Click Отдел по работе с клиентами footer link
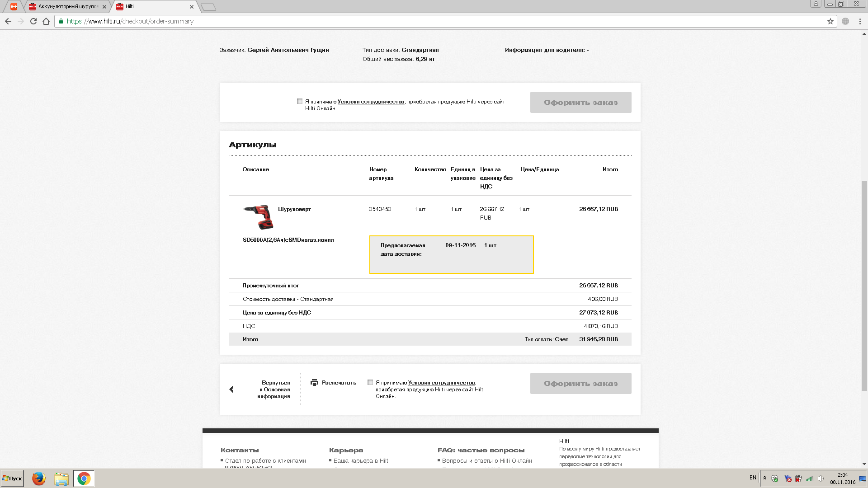This screenshot has width=868, height=488. coord(265,461)
